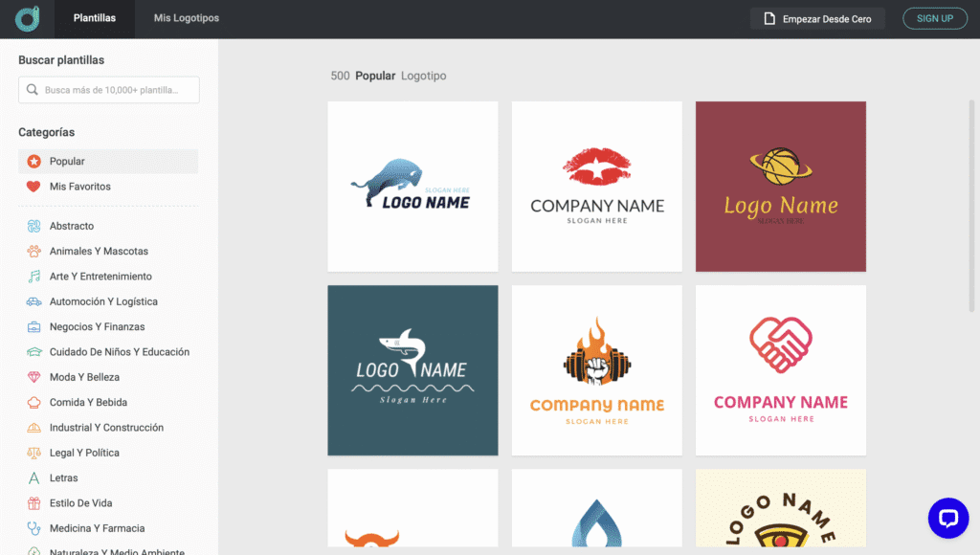Open the Negocios Y Finanzas category
980x555 pixels.
(97, 327)
